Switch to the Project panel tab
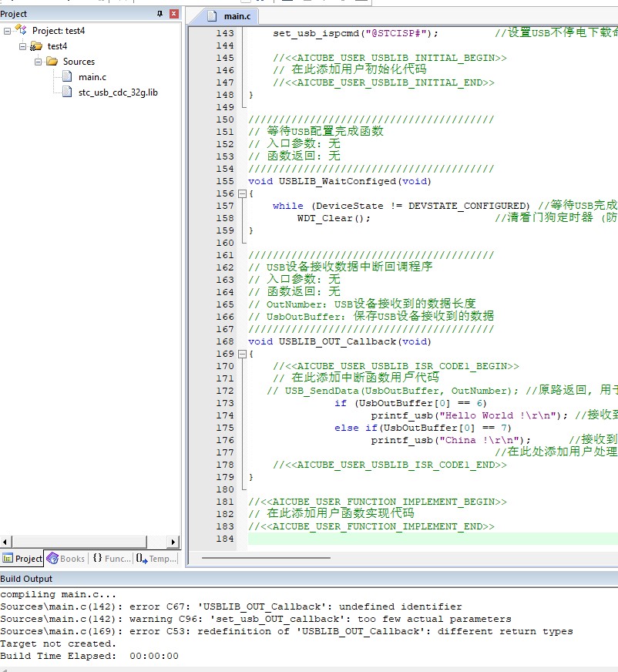 [x=22, y=559]
